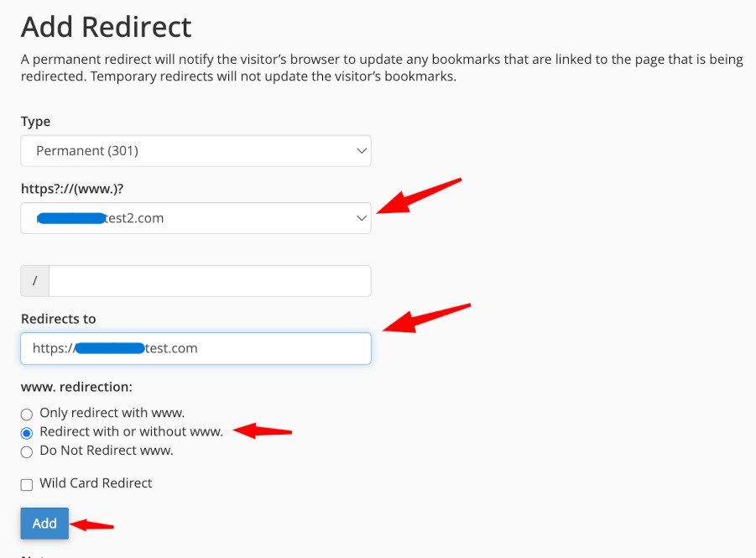Enable the Wild Card Redirect checkbox
756x558 pixels.
point(27,484)
